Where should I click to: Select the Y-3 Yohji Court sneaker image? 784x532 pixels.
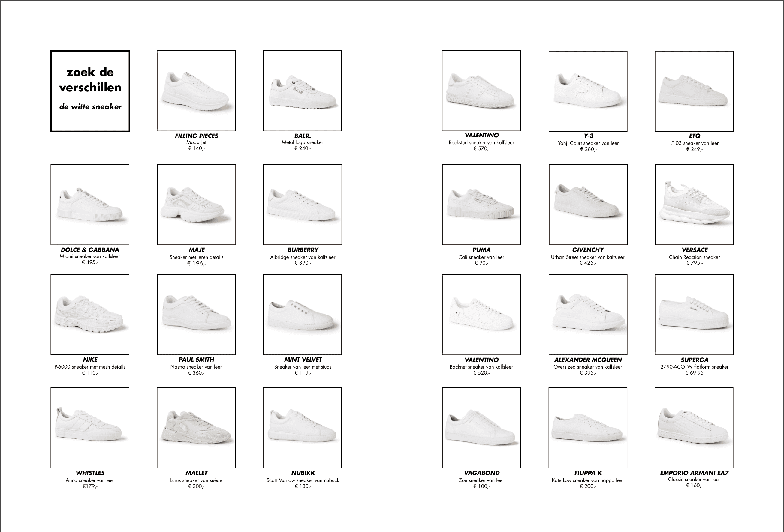588,91
